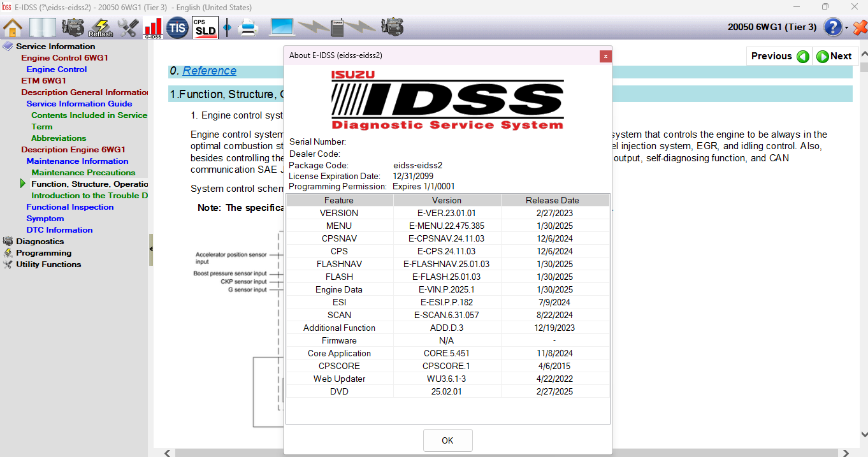Collapse sidebar using splitter arrow handle
The image size is (868, 457).
pos(151,249)
